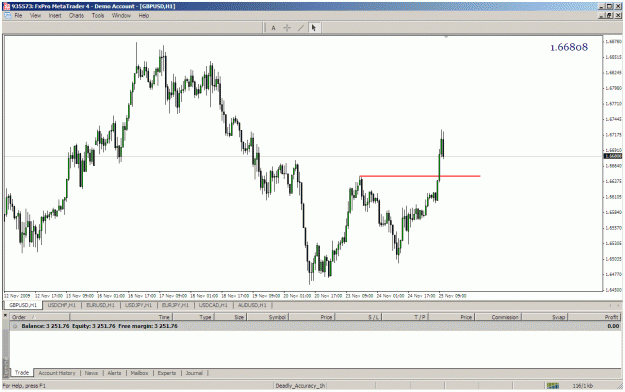Open the Experts terminal tab
The image size is (625, 392).
[167, 373]
